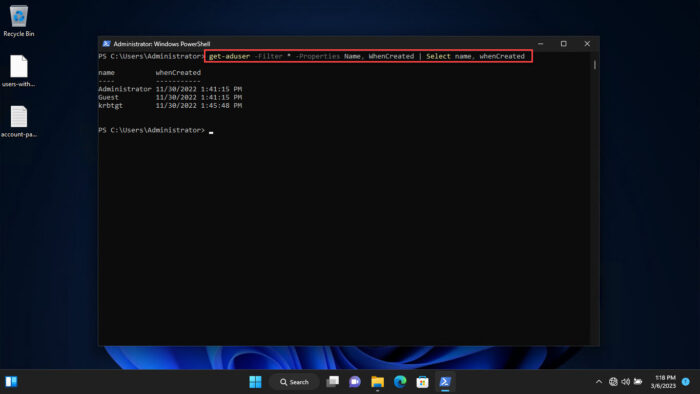700x394 pixels.
Task: Click the network globe tray icon
Action: (613, 382)
